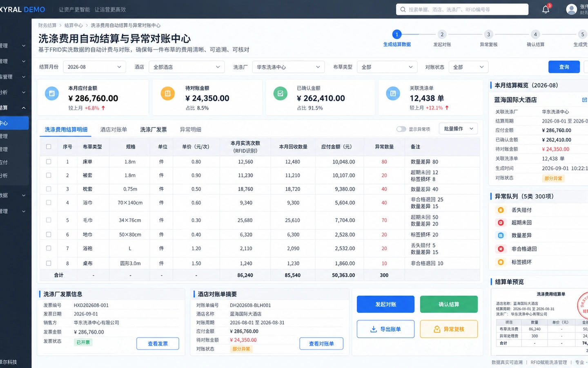Click the 已确认金额 checkmark icon
The height and width of the screenshot is (368, 588).
point(281,94)
